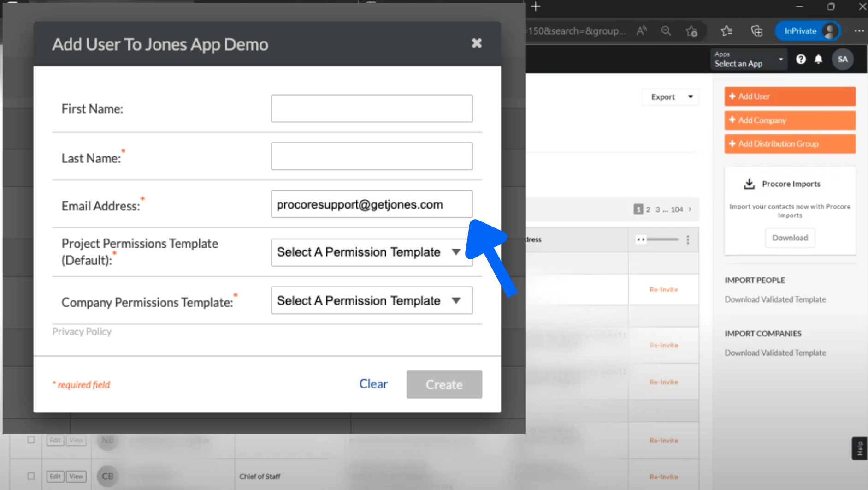Image resolution: width=868 pixels, height=490 pixels.
Task: Go to page 2 of the user list
Action: (648, 209)
